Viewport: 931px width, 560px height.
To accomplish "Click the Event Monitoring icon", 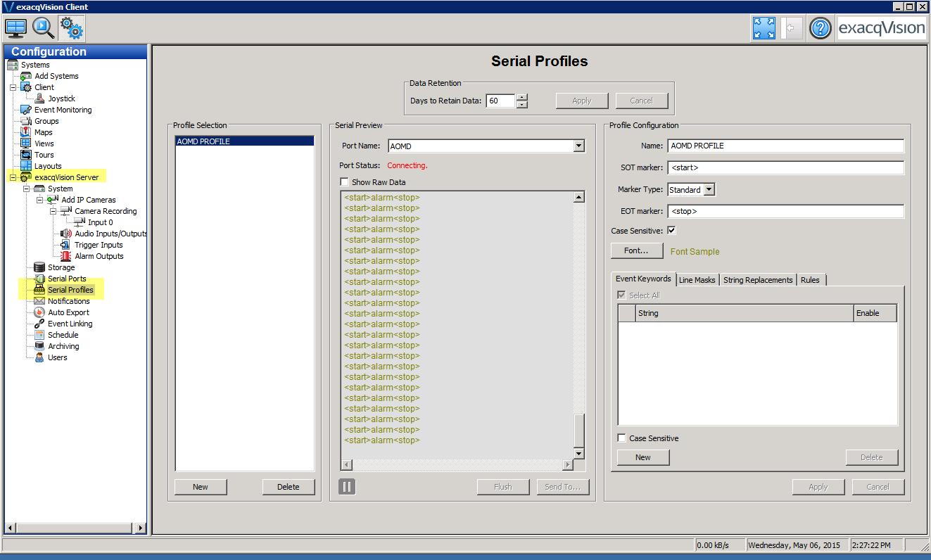I will click(x=26, y=110).
